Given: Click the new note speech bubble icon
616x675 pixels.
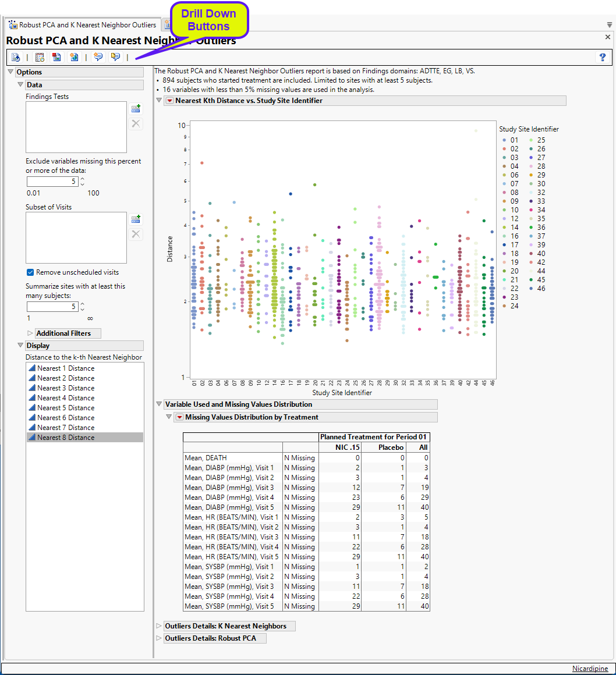Looking at the screenshot, I should pos(98,57).
